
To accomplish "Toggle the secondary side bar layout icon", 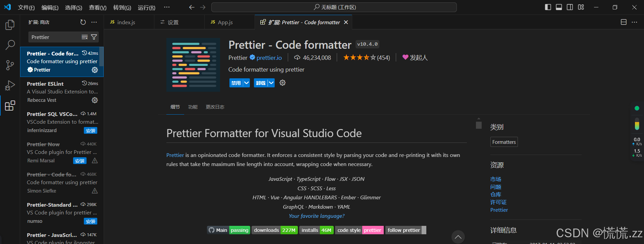I will click(x=570, y=7).
